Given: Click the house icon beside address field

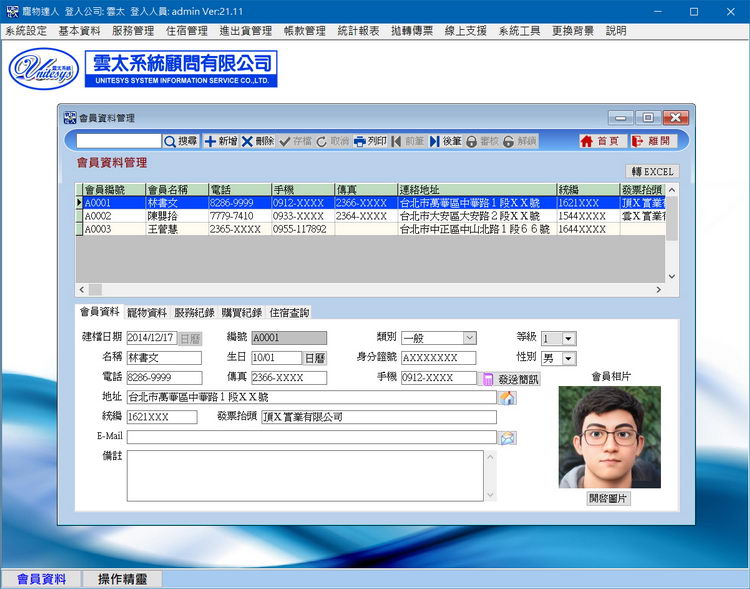Looking at the screenshot, I should coord(507,398).
